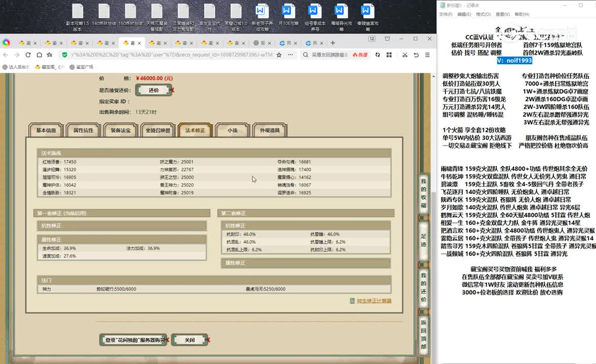Click the search magnifier icon
Image resolution: width=596 pixels, height=364 pixels.
coord(306,55)
